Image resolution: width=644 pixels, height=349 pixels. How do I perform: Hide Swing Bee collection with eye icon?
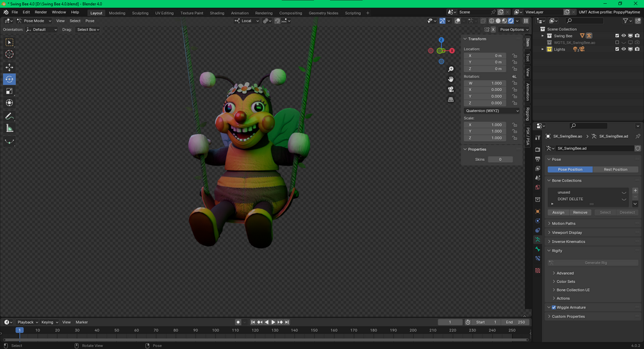pyautogui.click(x=623, y=36)
